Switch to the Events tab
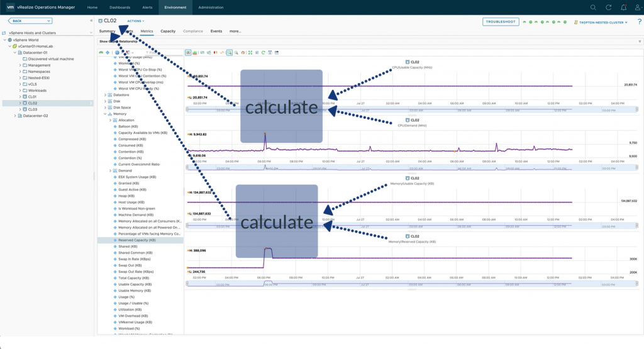Image resolution: width=644 pixels, height=349 pixels. pyautogui.click(x=216, y=31)
